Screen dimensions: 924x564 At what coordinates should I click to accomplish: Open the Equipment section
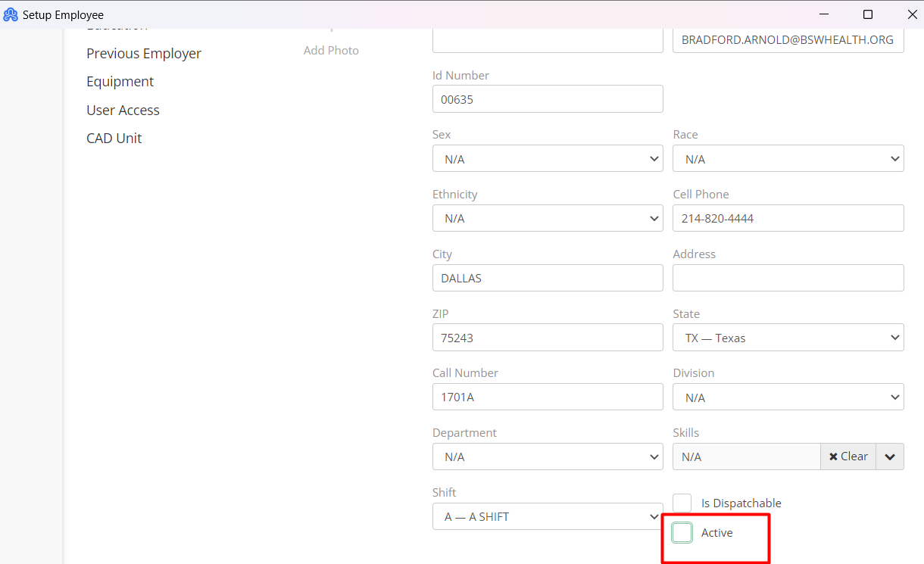coord(120,81)
